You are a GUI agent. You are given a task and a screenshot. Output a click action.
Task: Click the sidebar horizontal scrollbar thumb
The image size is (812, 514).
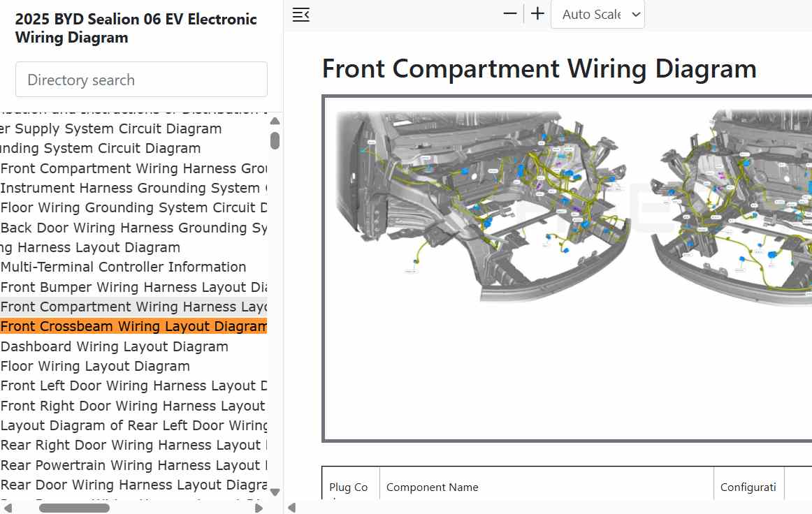click(75, 508)
